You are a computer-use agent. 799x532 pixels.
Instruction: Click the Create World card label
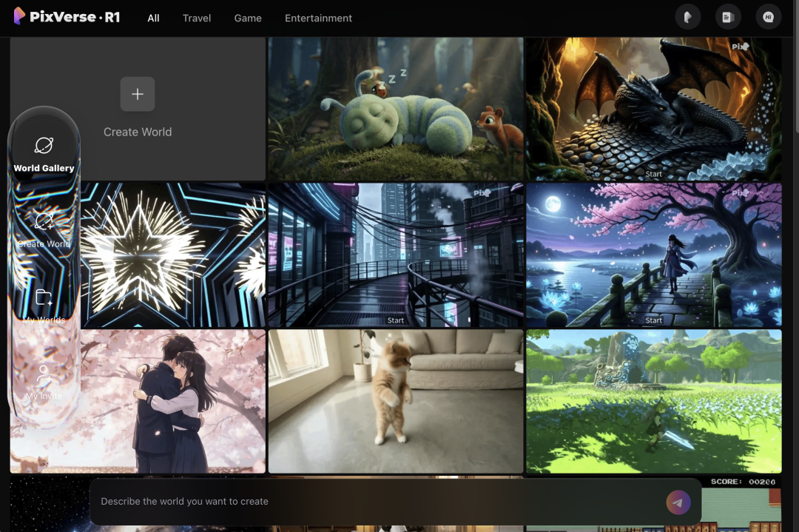(x=138, y=132)
